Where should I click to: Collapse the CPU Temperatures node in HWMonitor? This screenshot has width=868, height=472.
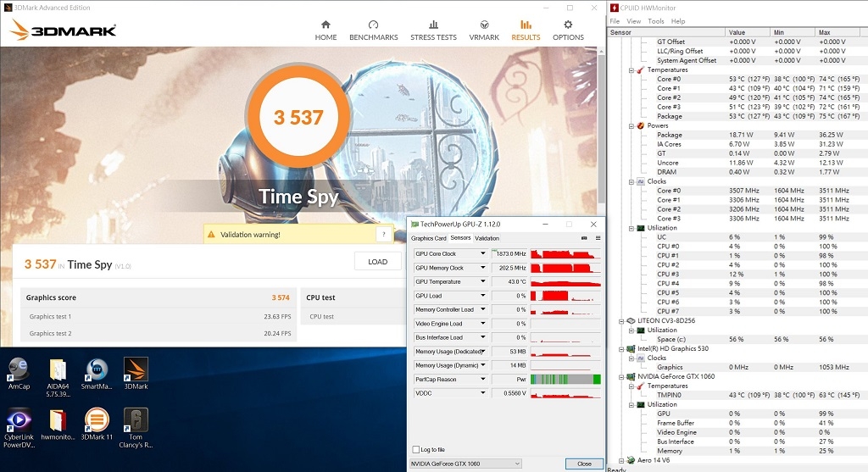631,70
